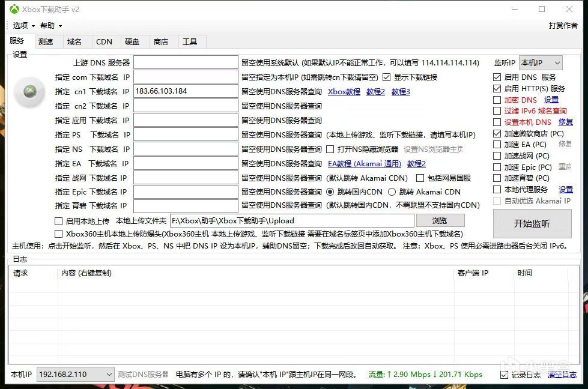This screenshot has width=588, height=389.
Task: Open the 教程2 link beside Xbox教程
Action: pos(375,91)
